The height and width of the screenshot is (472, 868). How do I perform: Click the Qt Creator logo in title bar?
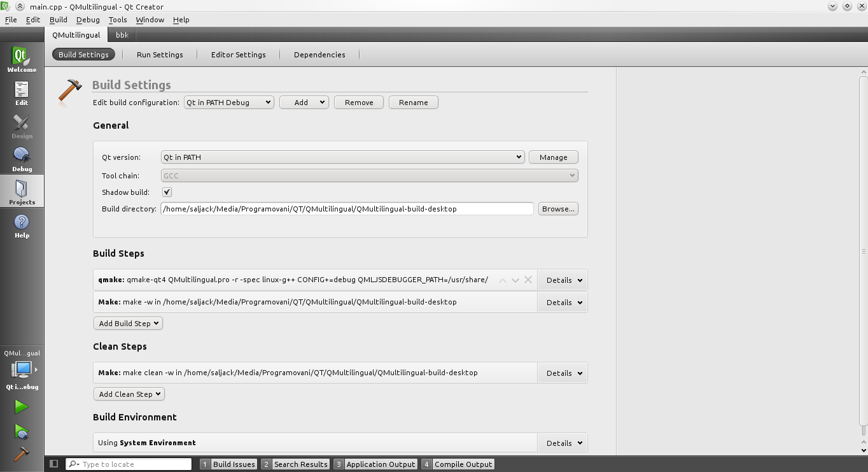5,6
